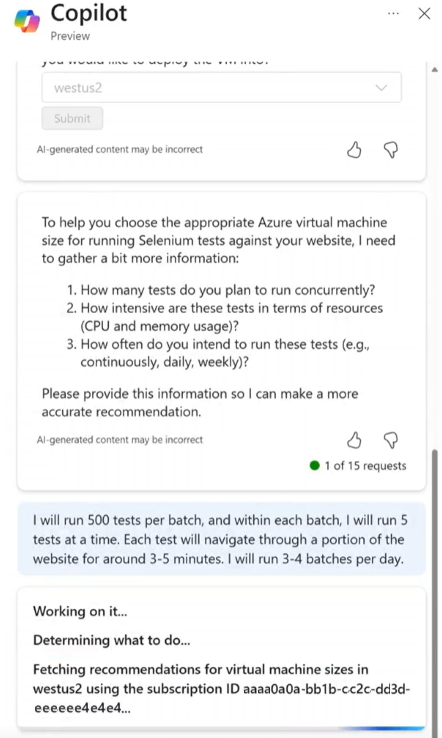Expand the region list using the chevron arrow
The width and height of the screenshot is (442, 738).
tap(381, 88)
